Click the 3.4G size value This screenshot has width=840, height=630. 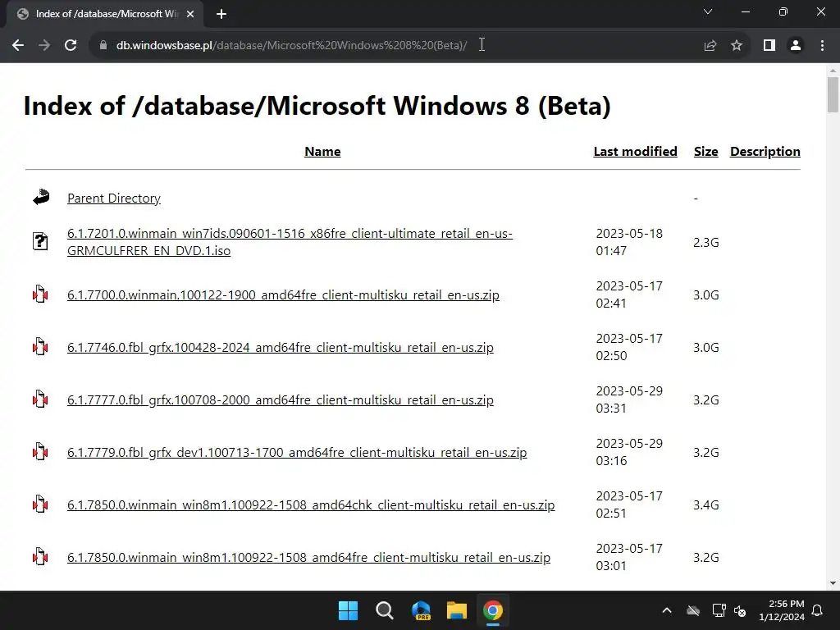tap(706, 504)
